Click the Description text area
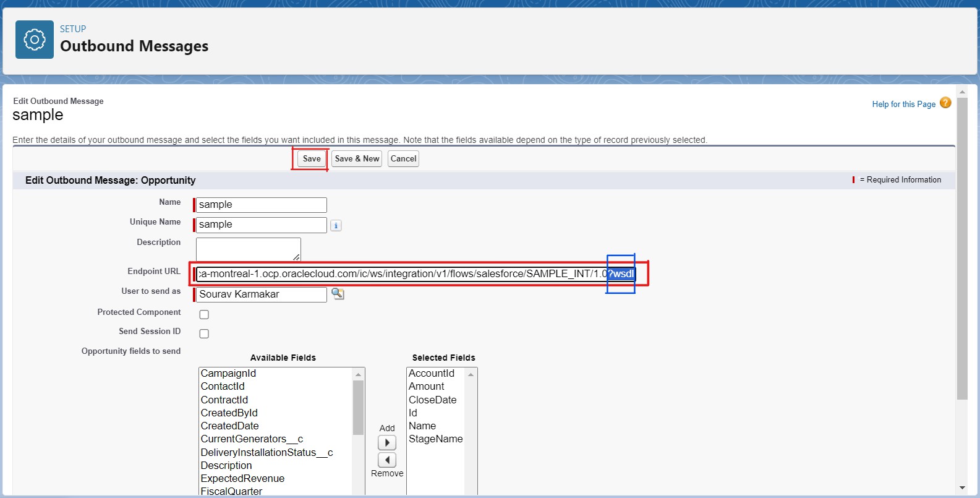The width and height of the screenshot is (980, 498). pos(248,249)
